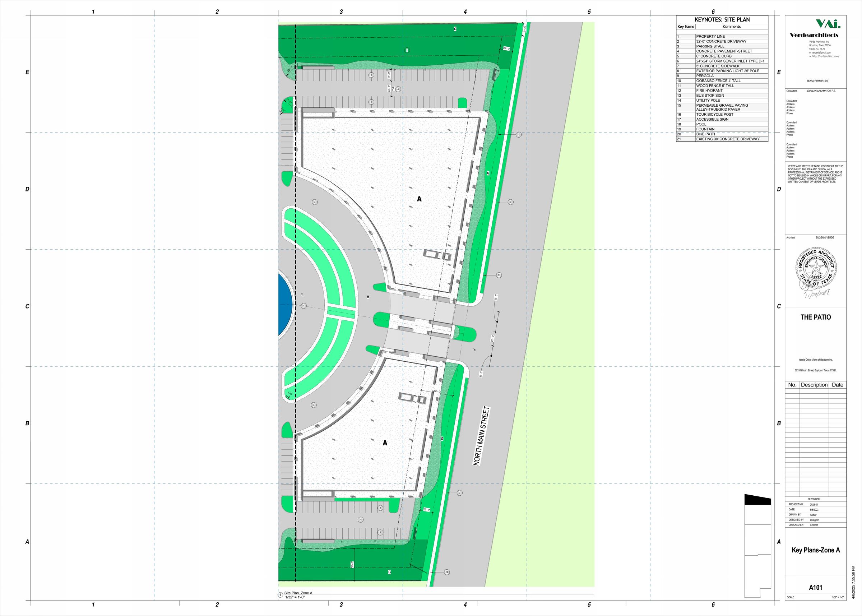Click the 'Key Plans-Zone A' sheet title
Screen dimensions: 862x616
(816, 550)
